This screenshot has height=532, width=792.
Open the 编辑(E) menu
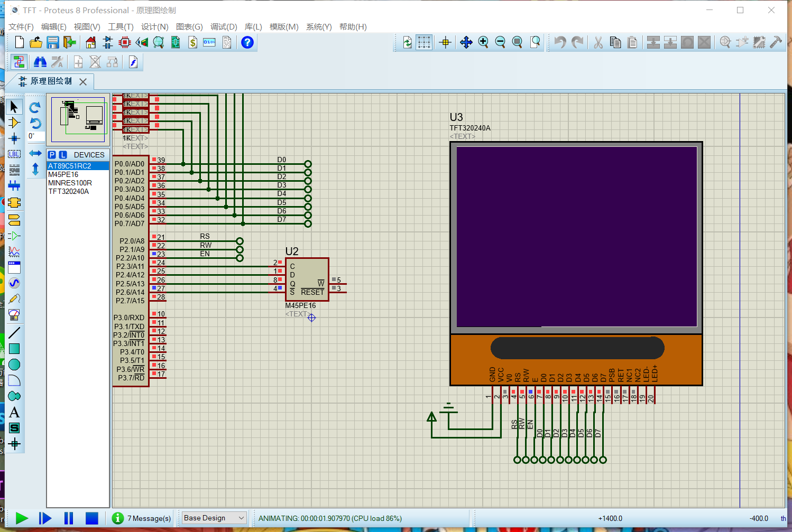[54, 26]
